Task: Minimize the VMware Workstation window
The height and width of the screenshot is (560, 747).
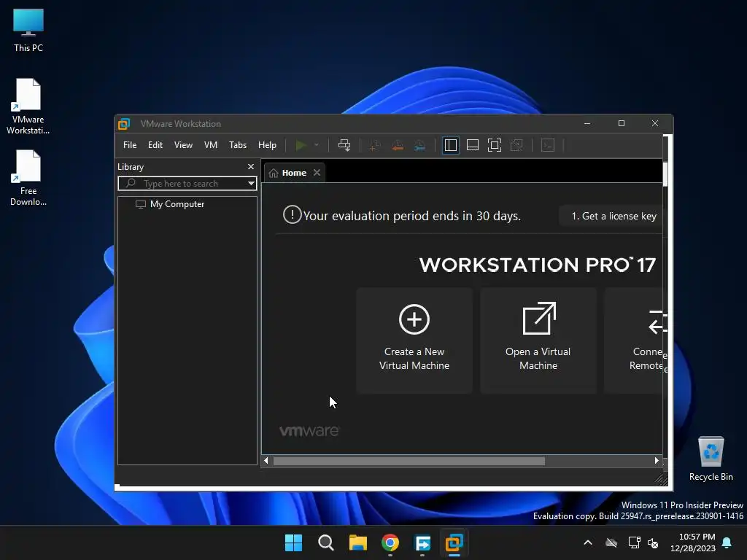Action: 587,123
